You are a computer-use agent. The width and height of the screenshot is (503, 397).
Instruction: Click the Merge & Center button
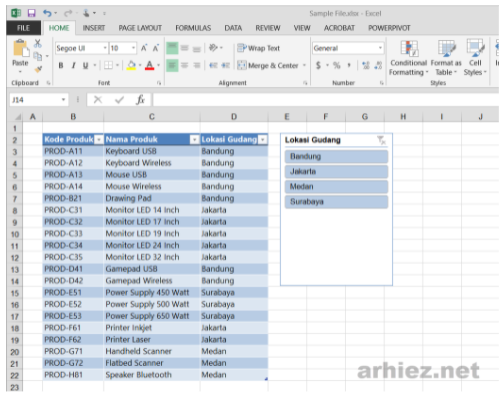coord(268,65)
